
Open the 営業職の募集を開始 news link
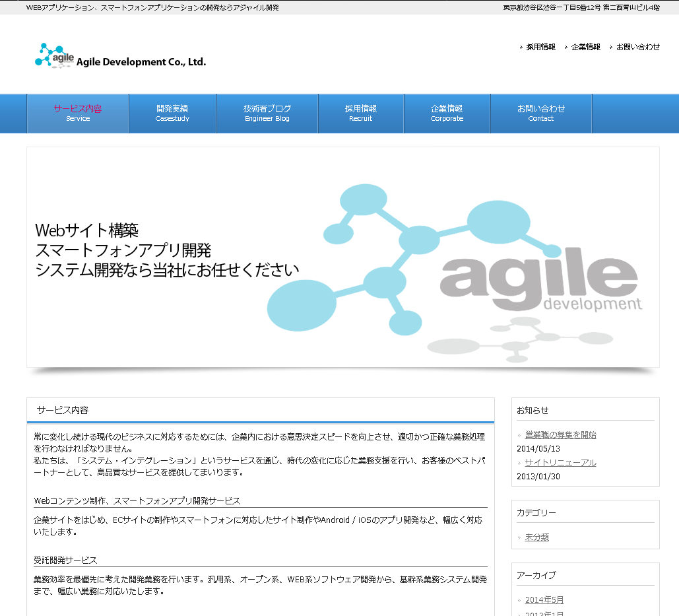[x=560, y=435]
